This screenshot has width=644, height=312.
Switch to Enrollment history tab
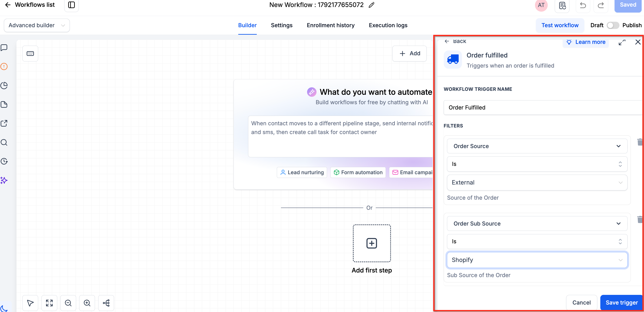(331, 25)
